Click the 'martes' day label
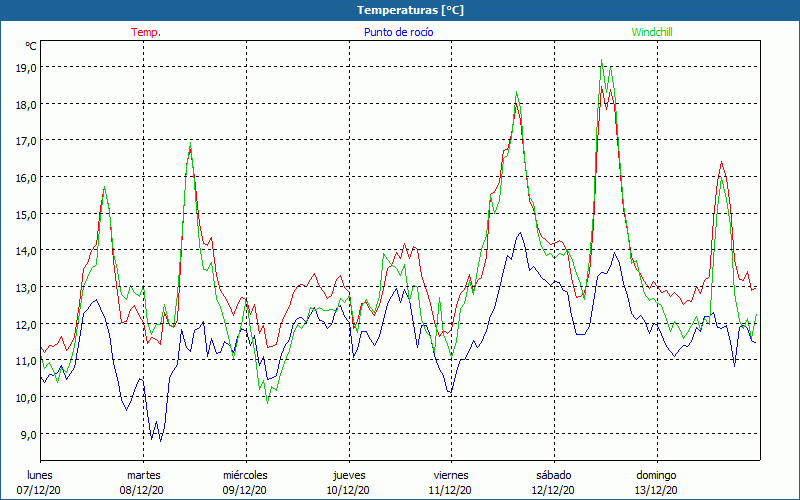The image size is (800, 500). tap(143, 475)
